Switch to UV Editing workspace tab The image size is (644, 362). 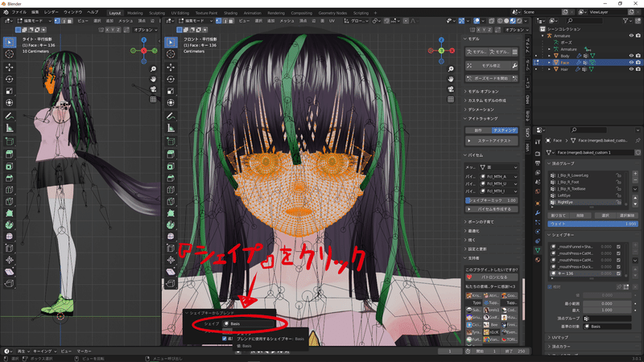[x=180, y=13]
